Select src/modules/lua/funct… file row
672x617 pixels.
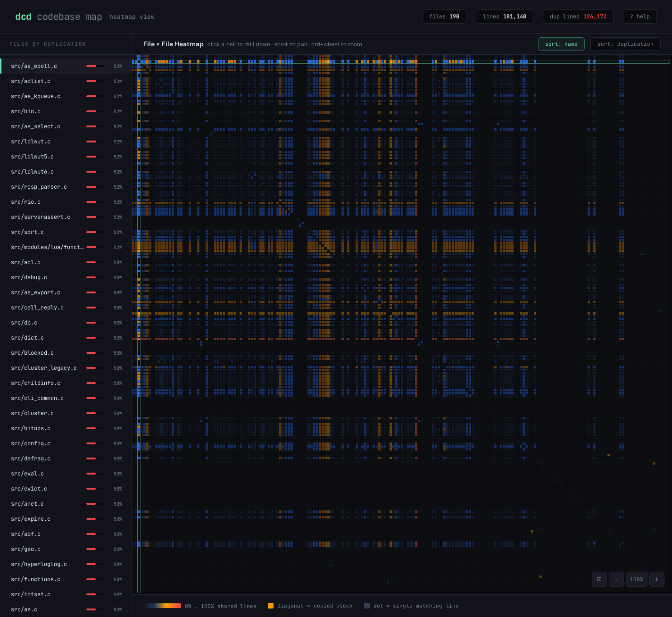point(66,247)
